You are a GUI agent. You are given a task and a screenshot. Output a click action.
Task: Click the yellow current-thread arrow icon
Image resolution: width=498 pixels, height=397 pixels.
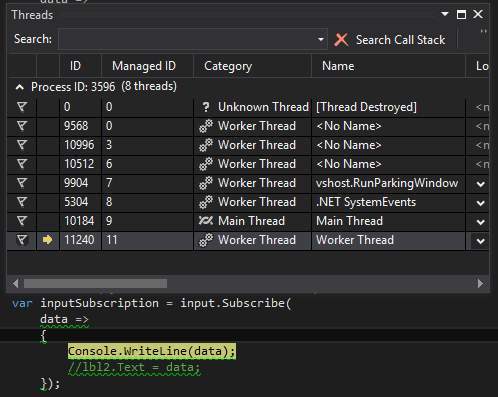coord(48,240)
